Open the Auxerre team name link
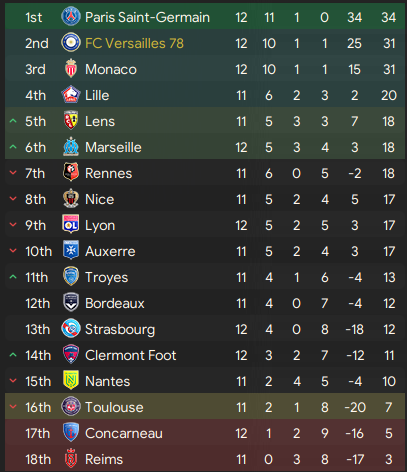Image resolution: width=407 pixels, height=472 pixels. [110, 251]
